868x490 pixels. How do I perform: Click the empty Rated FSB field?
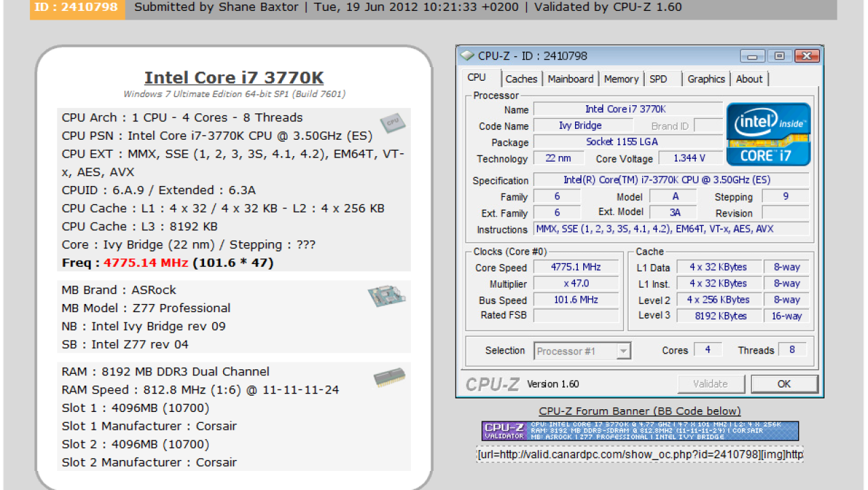click(576, 316)
